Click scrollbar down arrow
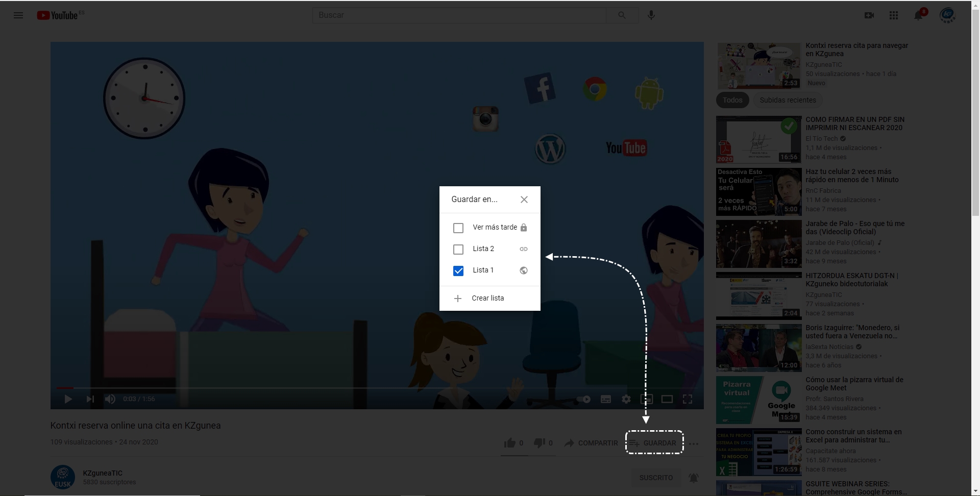Viewport: 980px width, 496px height. pyautogui.click(x=975, y=491)
